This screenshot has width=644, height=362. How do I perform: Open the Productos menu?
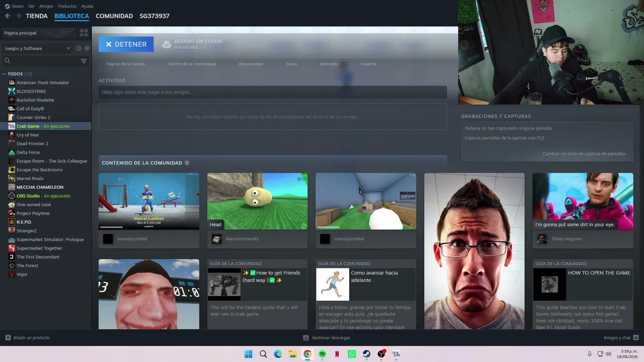[67, 6]
